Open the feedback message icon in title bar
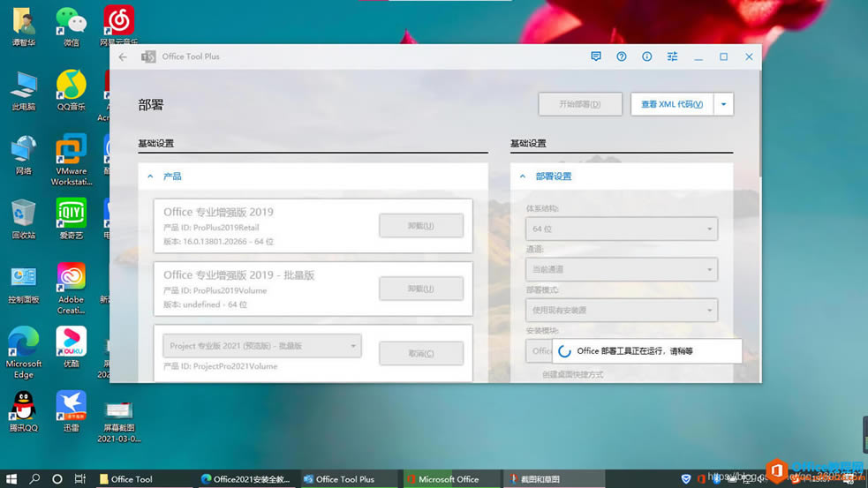Image resolution: width=868 pixels, height=488 pixels. [596, 56]
